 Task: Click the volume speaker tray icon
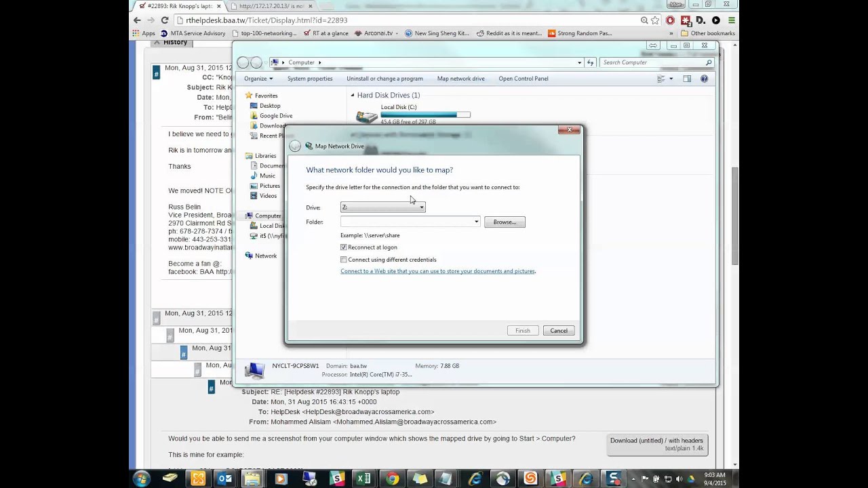[x=679, y=479]
